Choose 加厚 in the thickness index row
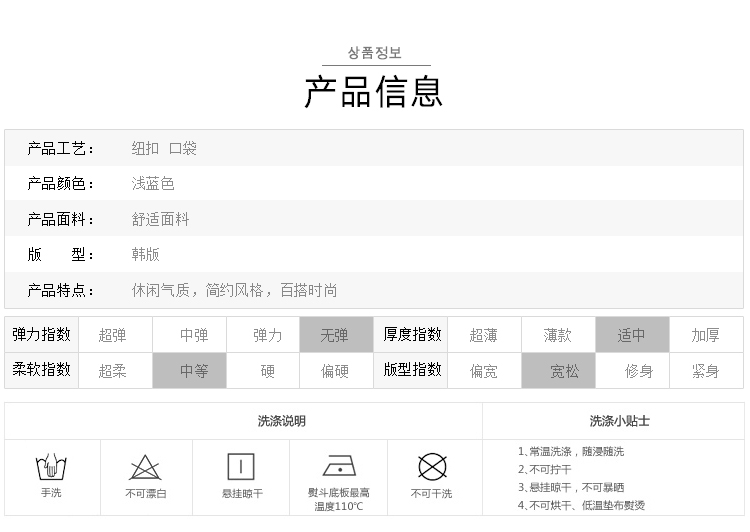 coord(705,335)
